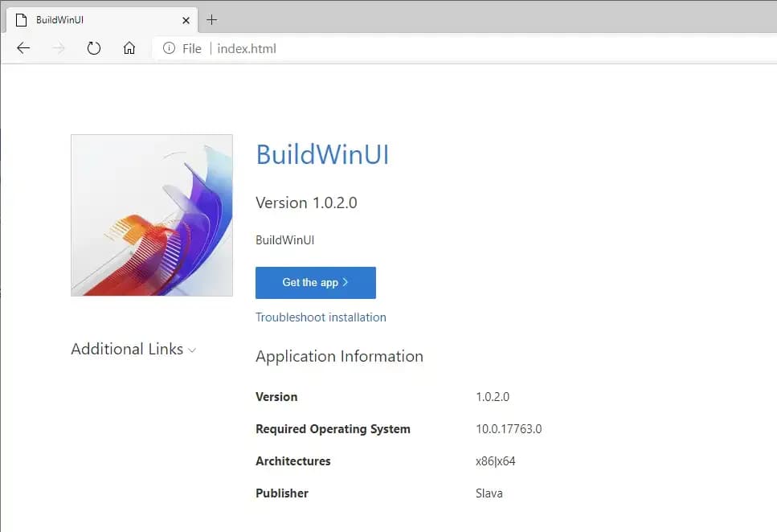Click the x86|x64 architecture value
Viewport: 777px width, 532px height.
(496, 461)
